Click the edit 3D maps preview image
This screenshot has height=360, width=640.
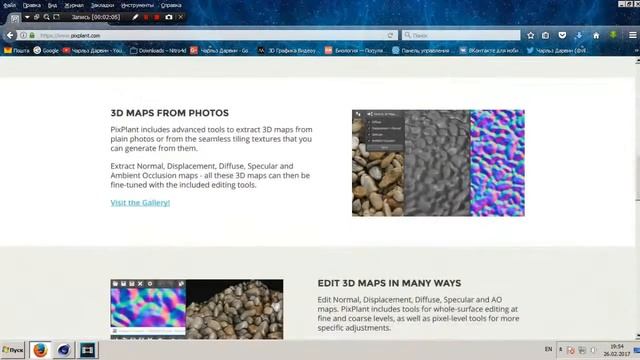(197, 309)
